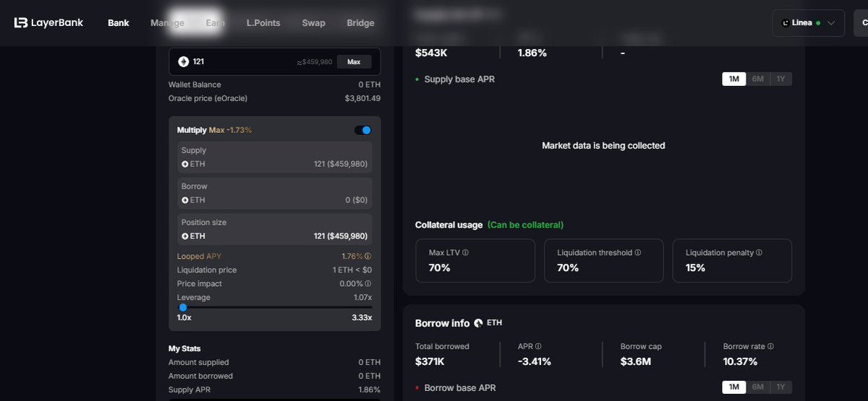This screenshot has width=868, height=401.
Task: Click the '≈$459,980' estimate in input
Action: 314,62
